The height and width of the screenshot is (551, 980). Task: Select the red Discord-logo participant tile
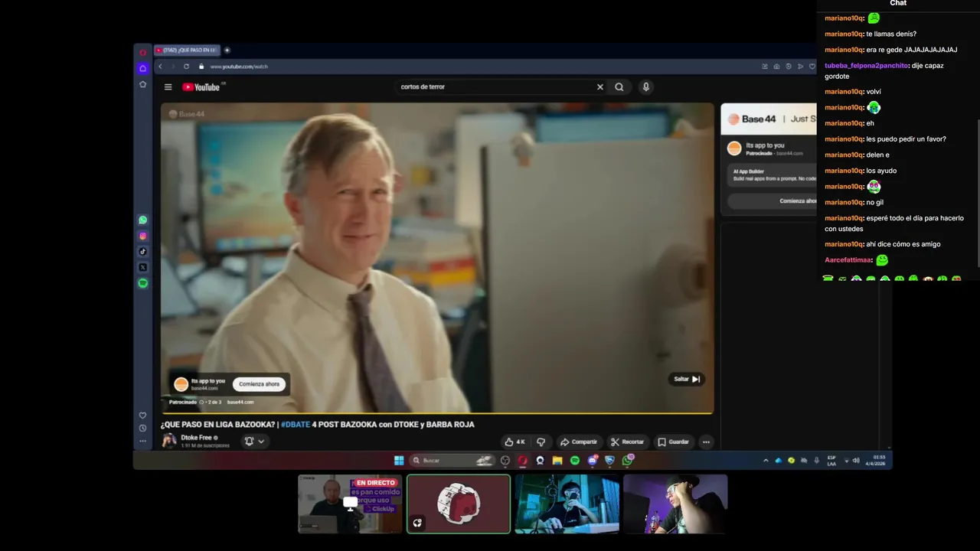click(459, 504)
